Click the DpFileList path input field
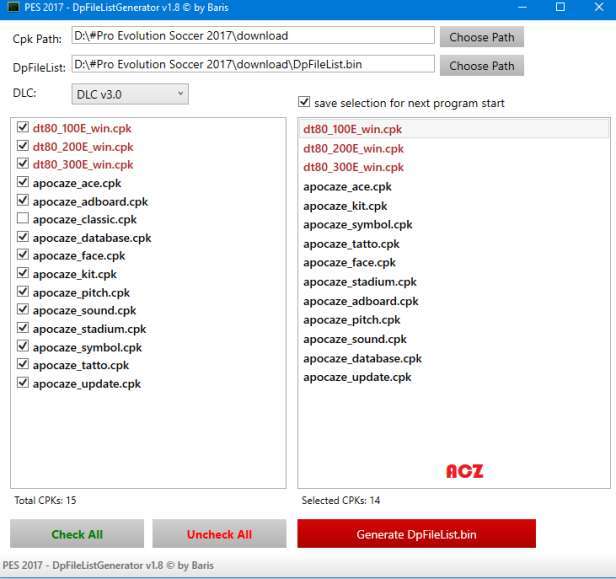This screenshot has height=579, width=616. pos(252,65)
